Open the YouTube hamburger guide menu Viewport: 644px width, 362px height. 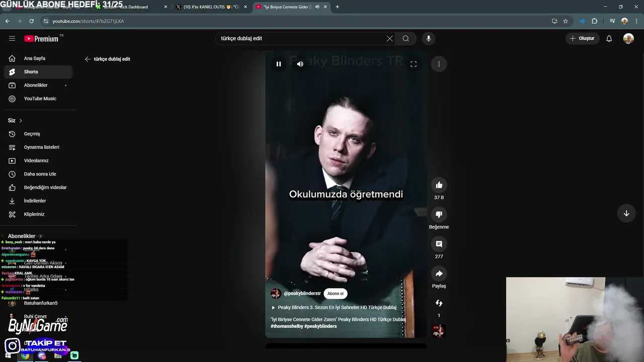pyautogui.click(x=12, y=38)
